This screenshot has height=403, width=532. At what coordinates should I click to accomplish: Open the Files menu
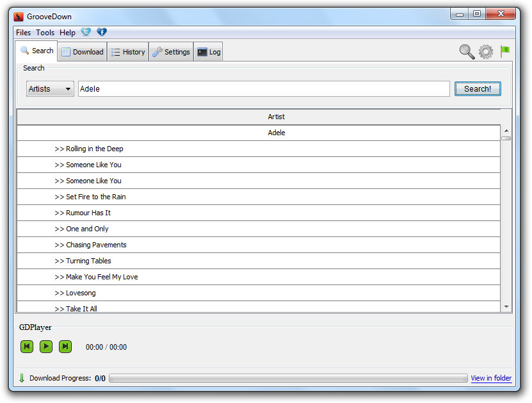(x=24, y=33)
